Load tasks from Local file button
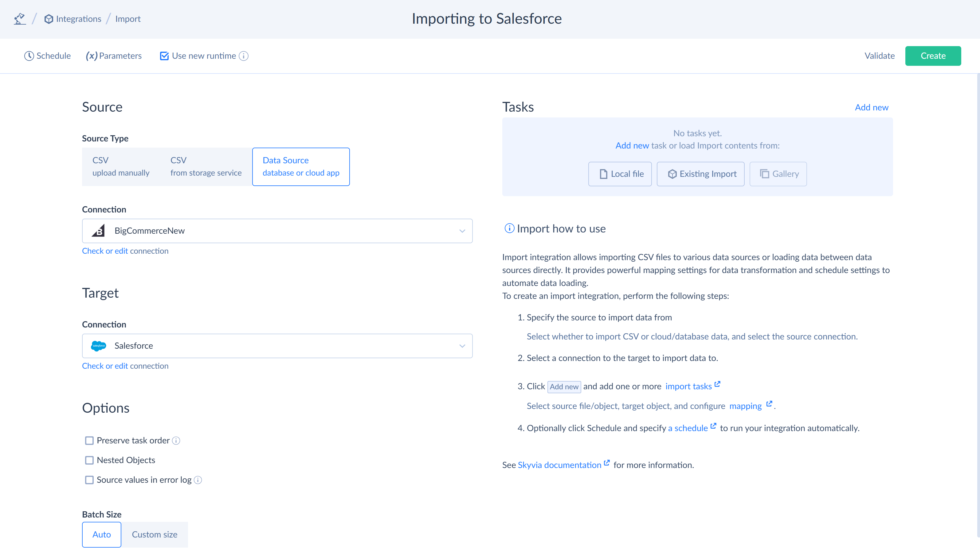 [620, 174]
